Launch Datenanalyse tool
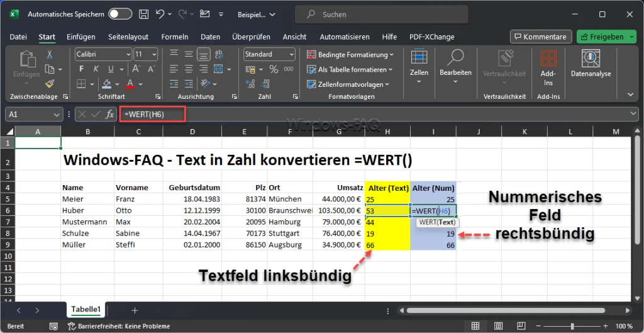The image size is (644, 333). click(591, 64)
